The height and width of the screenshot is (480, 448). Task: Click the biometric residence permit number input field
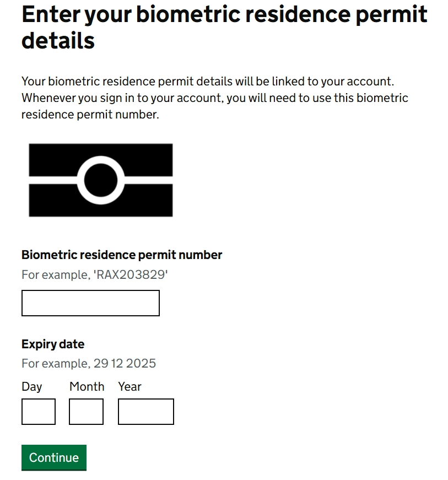(90, 303)
